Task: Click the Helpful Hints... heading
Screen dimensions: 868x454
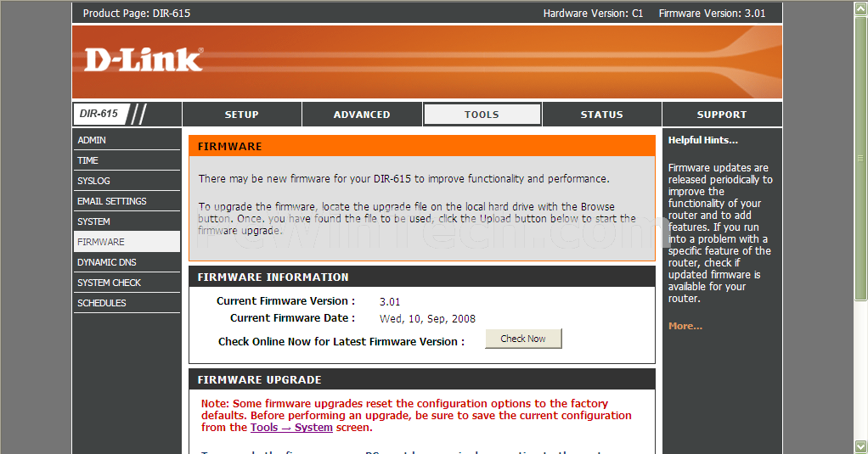Action: click(703, 141)
